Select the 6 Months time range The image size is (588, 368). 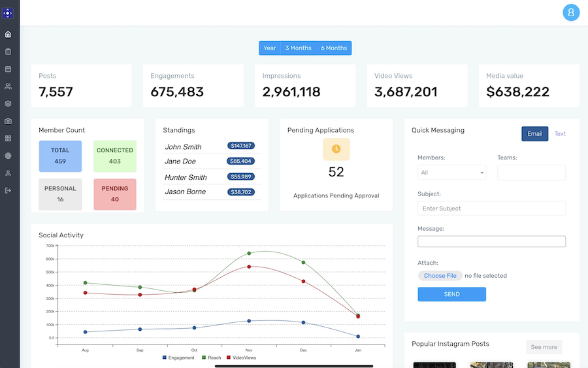333,48
